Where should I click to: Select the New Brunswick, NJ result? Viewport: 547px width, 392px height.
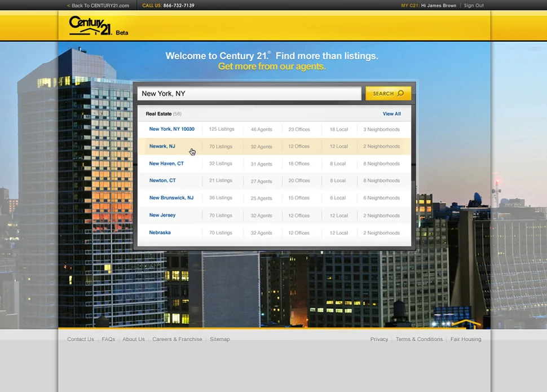tap(171, 197)
